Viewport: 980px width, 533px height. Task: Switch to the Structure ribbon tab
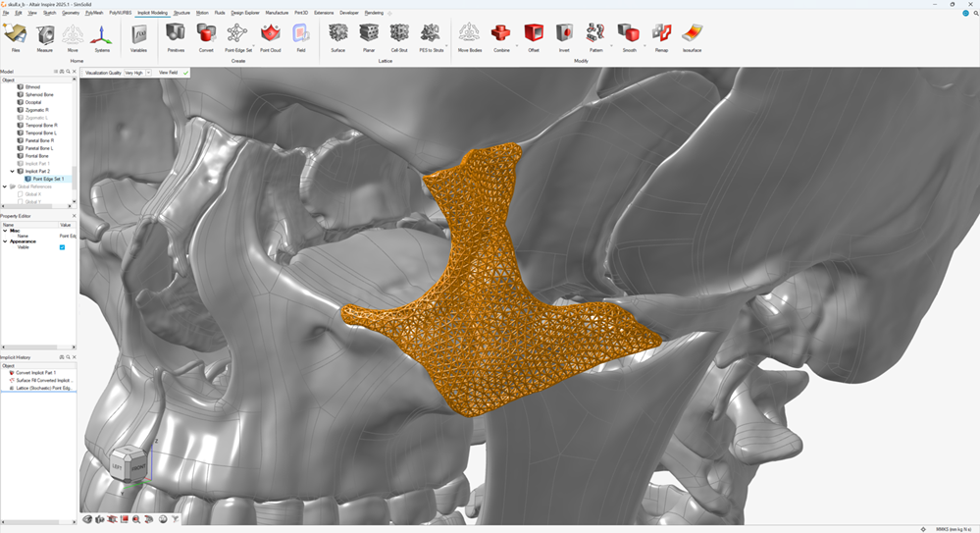[181, 13]
